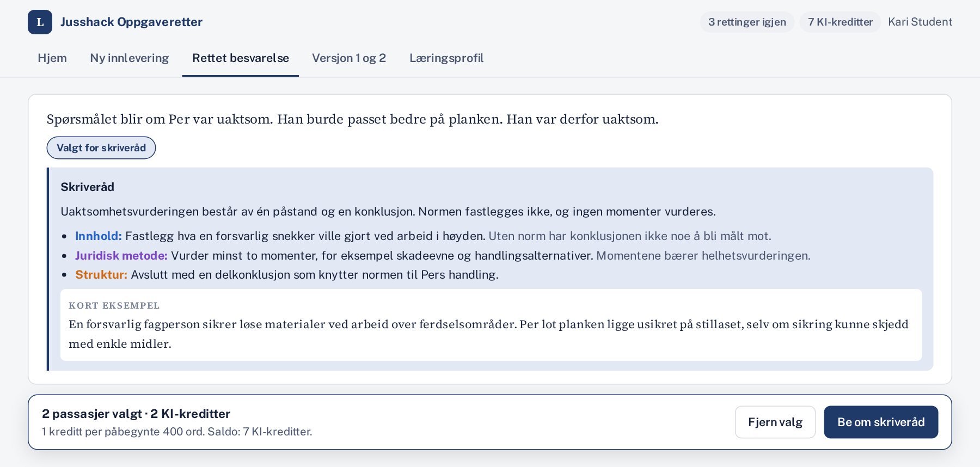
Task: Click the 7 KI-kreditter badge
Action: click(840, 22)
